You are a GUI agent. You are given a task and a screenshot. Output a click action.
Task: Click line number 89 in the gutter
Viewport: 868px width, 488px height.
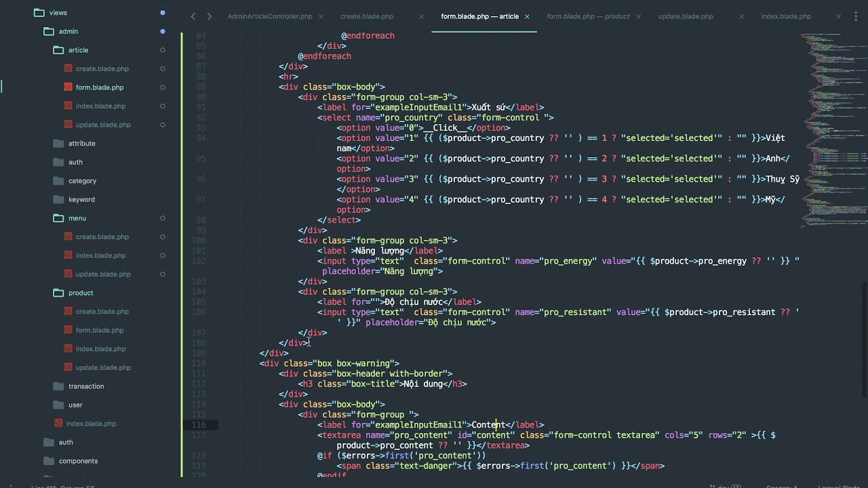(x=201, y=87)
